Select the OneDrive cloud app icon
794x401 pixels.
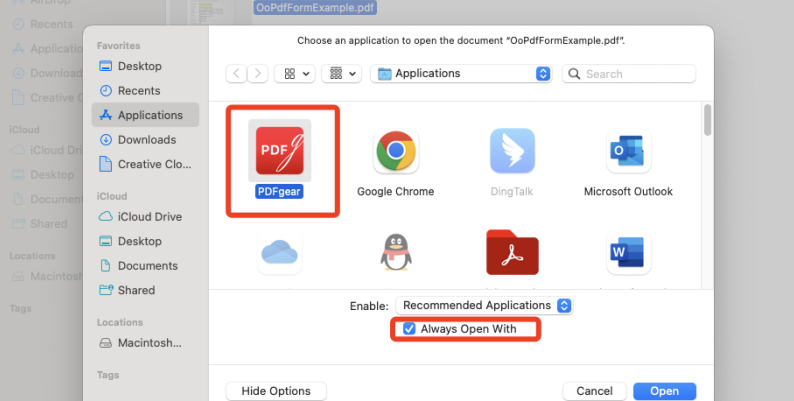[280, 252]
